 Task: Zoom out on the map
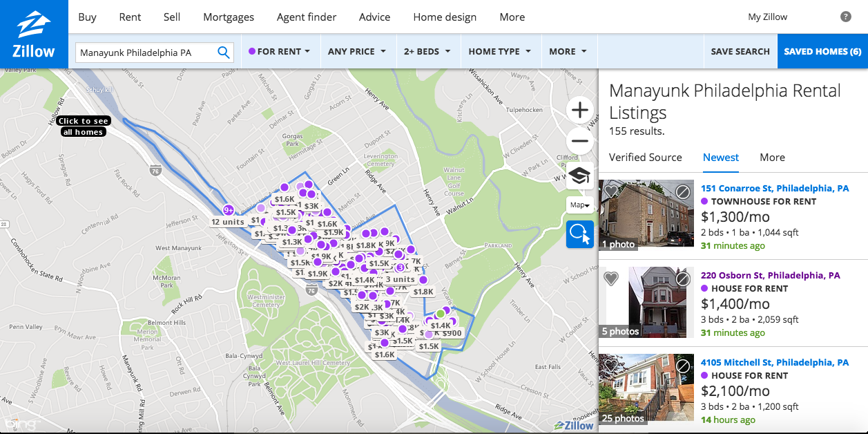click(580, 142)
